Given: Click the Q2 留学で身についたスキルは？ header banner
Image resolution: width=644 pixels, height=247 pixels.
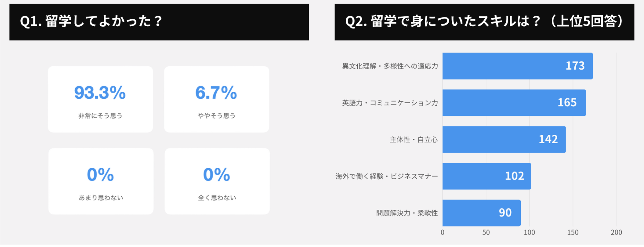Looking at the screenshot, I should (484, 22).
